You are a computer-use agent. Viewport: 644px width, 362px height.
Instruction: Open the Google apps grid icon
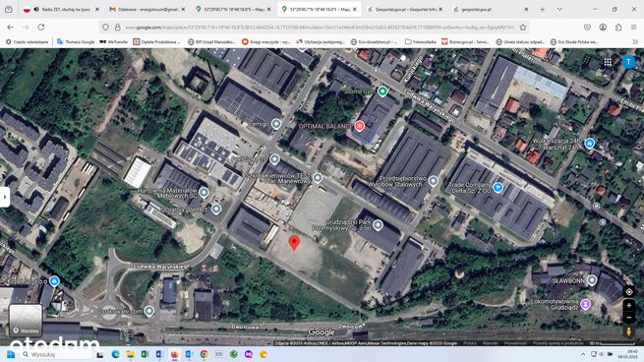(x=608, y=62)
